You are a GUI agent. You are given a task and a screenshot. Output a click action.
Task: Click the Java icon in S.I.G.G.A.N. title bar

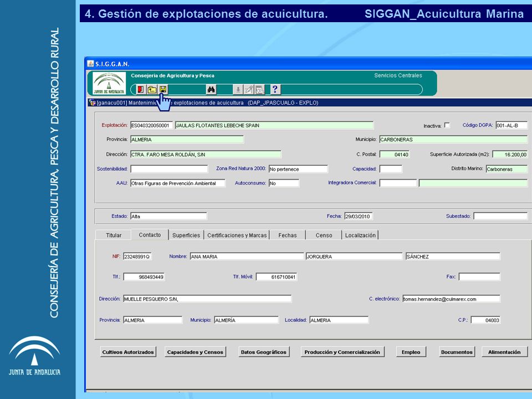[90, 64]
